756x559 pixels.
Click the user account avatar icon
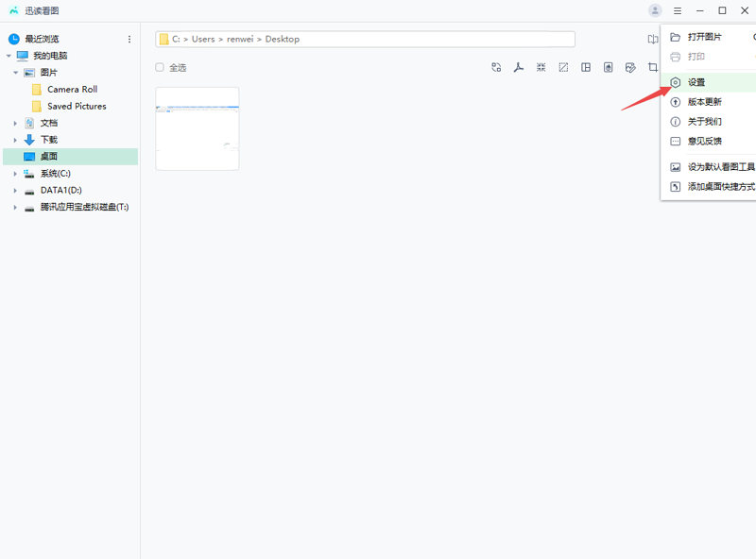point(655,10)
